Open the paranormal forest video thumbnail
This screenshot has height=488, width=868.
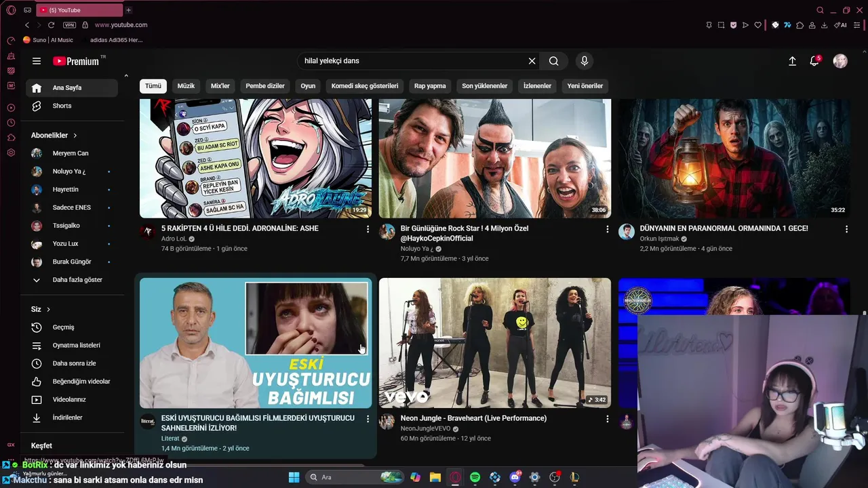tap(734, 159)
